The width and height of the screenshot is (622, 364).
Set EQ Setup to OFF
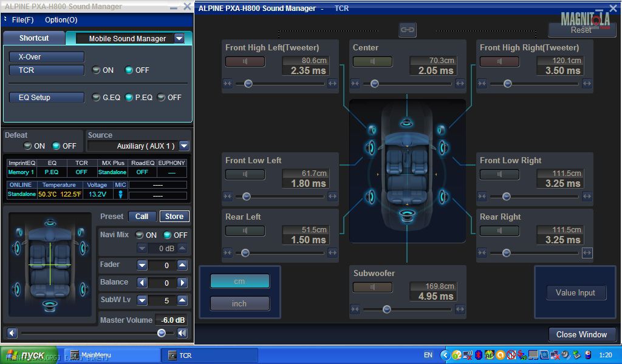pyautogui.click(x=161, y=98)
